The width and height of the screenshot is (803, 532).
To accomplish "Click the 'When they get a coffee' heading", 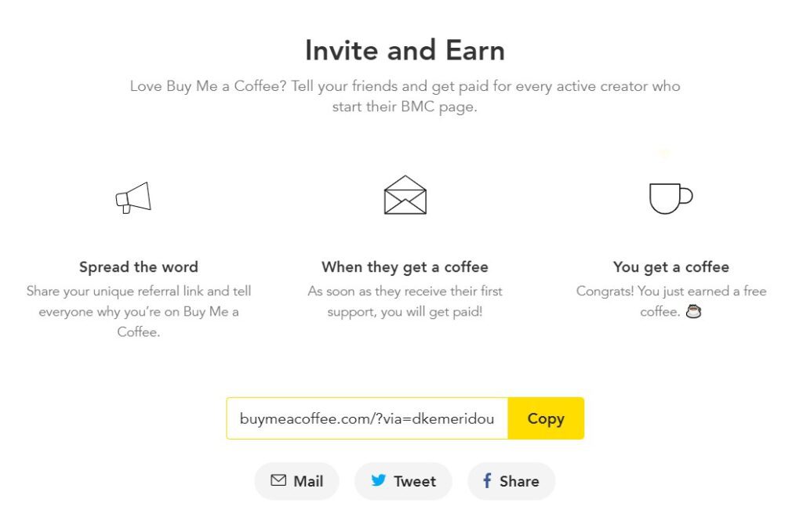I will pyautogui.click(x=405, y=267).
